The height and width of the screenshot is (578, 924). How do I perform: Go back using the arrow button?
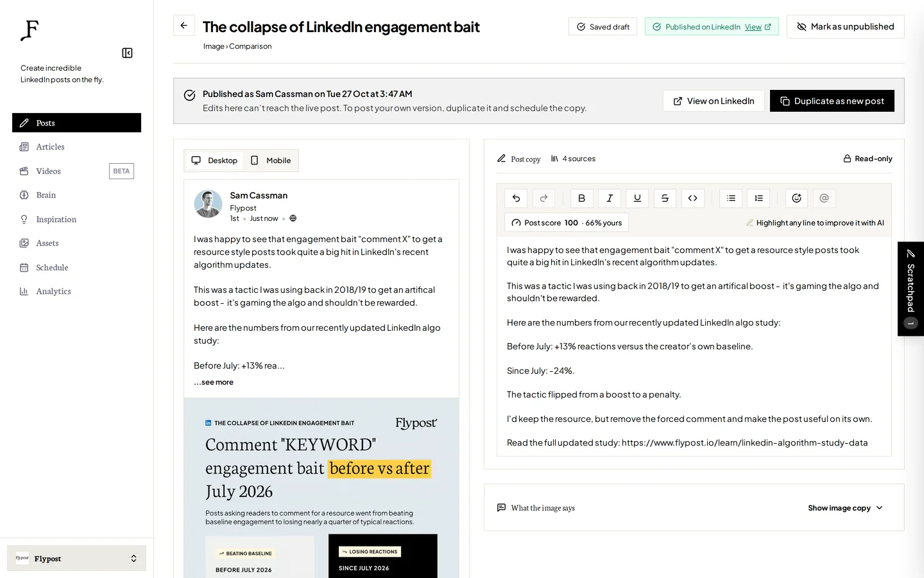[184, 26]
